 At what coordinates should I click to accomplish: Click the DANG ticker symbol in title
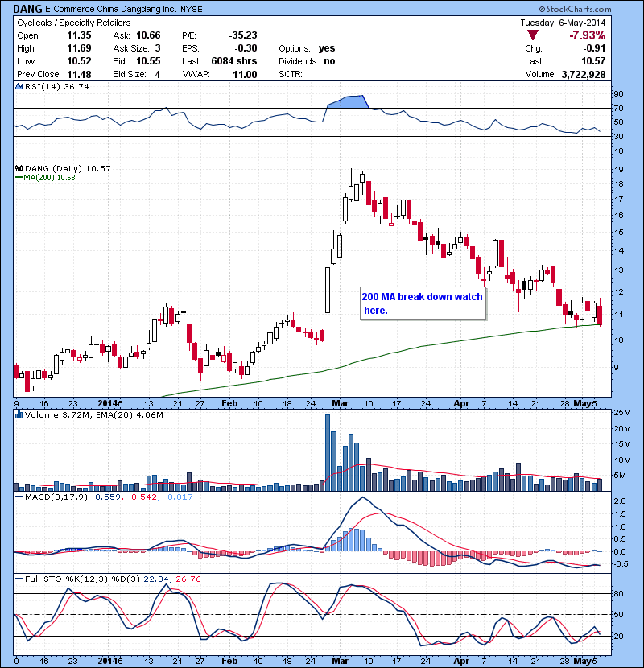tap(27, 9)
